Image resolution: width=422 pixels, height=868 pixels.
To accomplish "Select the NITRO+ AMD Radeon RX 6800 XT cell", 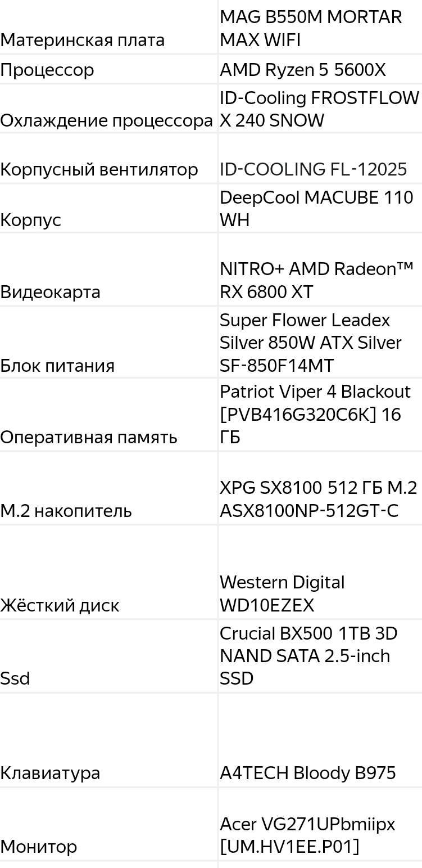I will click(316, 281).
